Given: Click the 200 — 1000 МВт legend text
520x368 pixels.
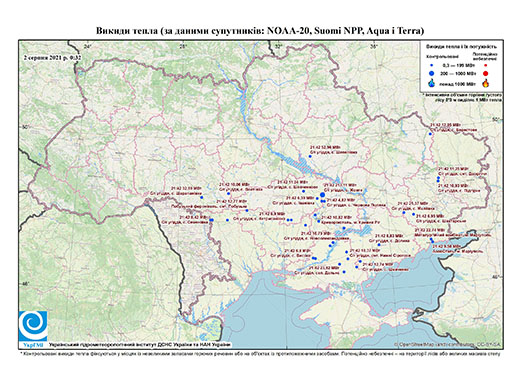Looking at the screenshot, I should [458, 73].
